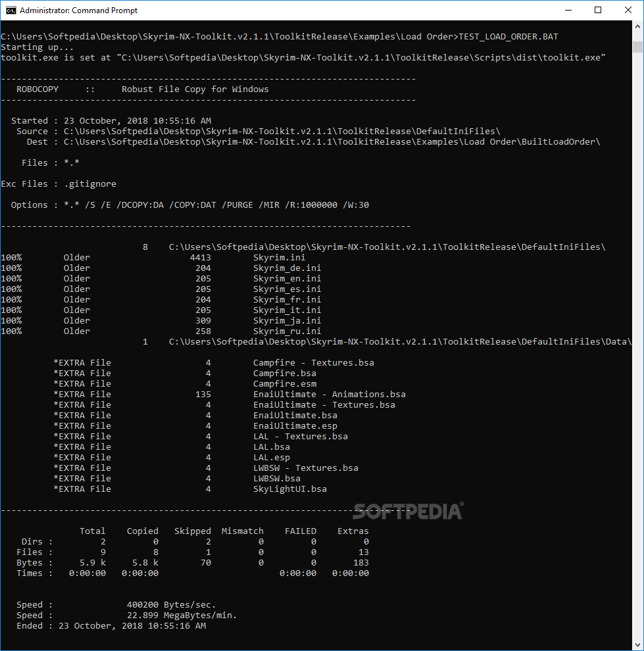
Task: Click the size value 4413
Action: click(201, 257)
